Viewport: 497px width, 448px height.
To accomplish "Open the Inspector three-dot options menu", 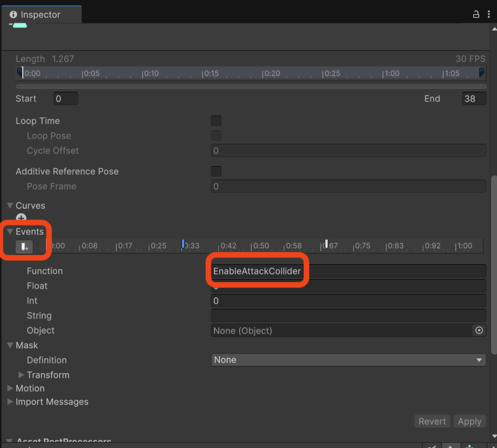I will click(x=489, y=15).
